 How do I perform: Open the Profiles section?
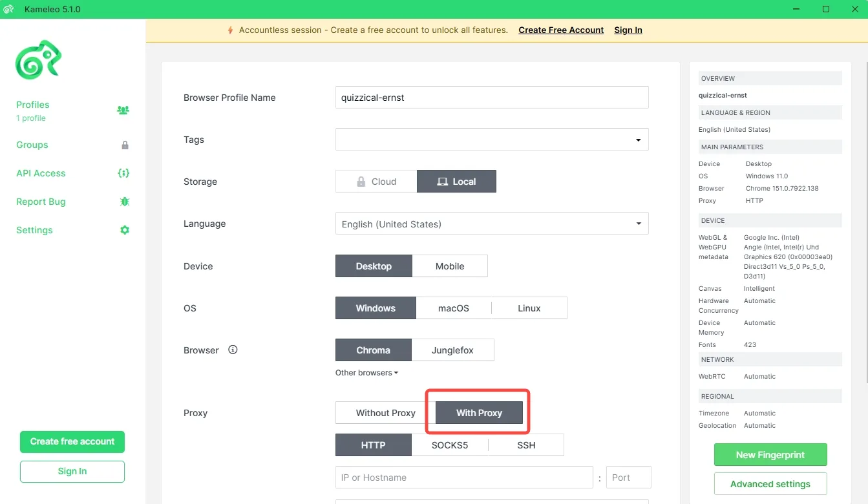coord(33,105)
